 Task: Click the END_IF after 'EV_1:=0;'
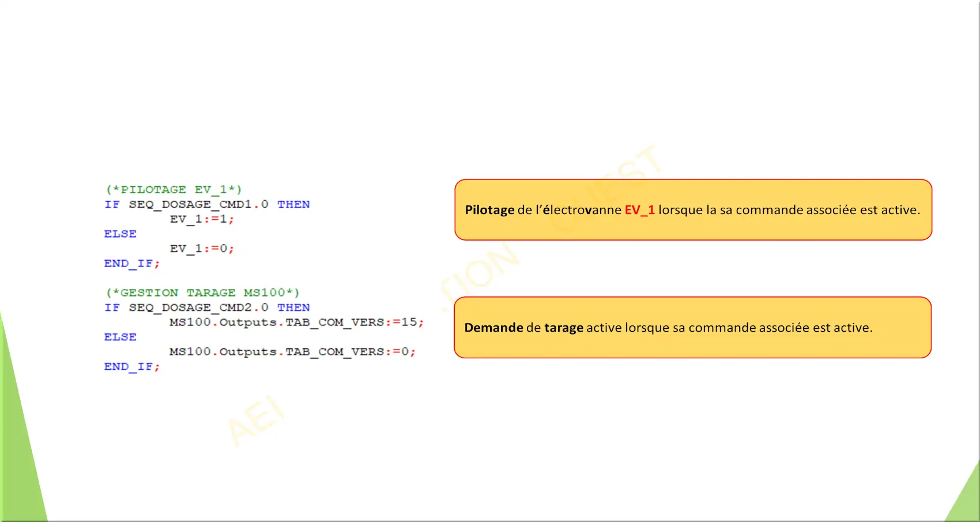(x=131, y=264)
